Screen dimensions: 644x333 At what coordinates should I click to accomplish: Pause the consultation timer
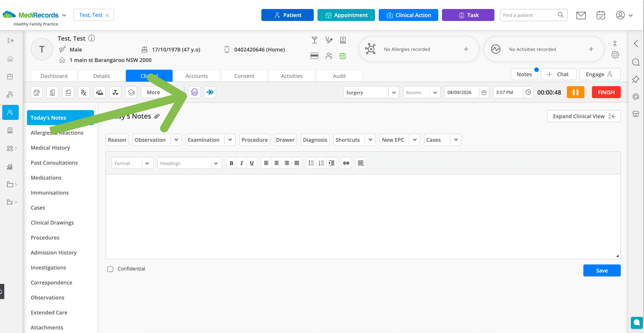coord(575,92)
